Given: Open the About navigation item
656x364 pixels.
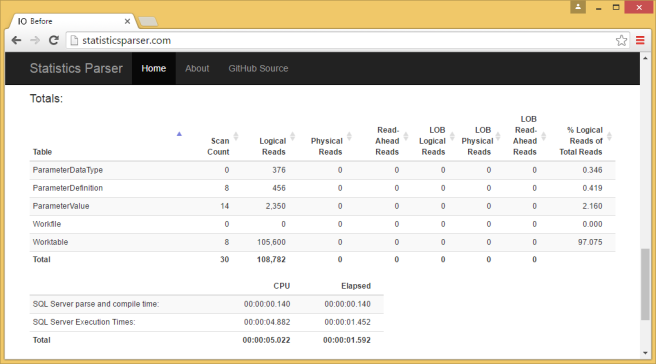Looking at the screenshot, I should coord(197,68).
